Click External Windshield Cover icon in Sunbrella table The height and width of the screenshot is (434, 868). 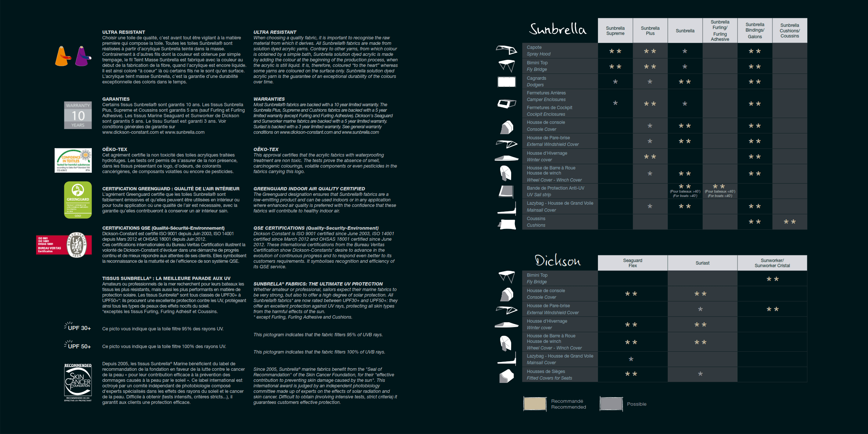pos(506,144)
